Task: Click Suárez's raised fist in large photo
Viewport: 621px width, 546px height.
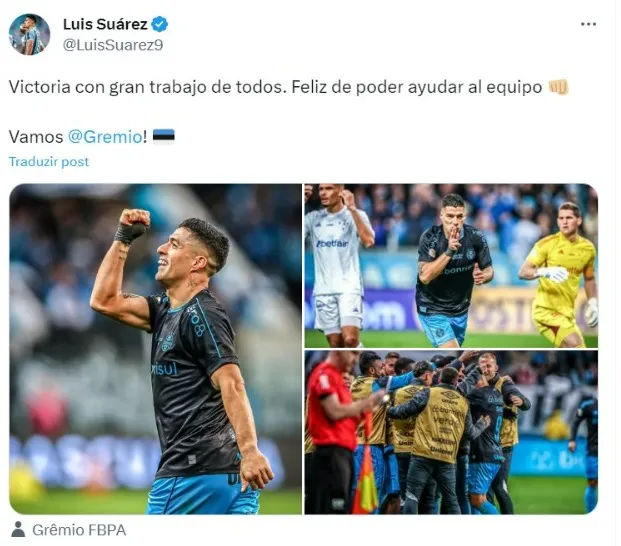Action: [135, 218]
